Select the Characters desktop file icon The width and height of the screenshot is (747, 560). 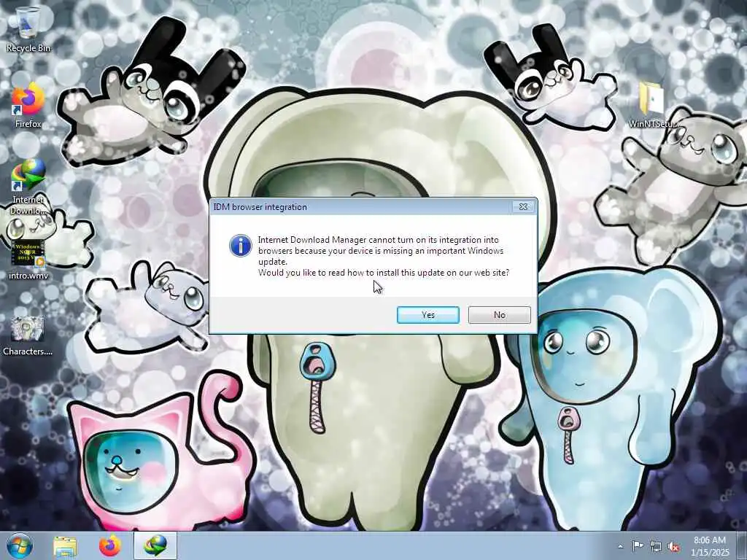[x=28, y=335]
